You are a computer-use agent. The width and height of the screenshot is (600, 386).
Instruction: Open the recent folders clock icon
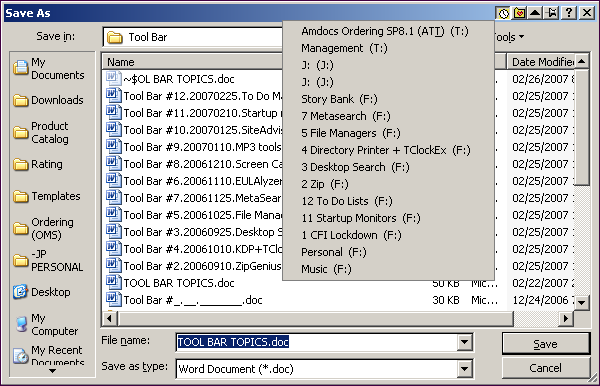(x=503, y=13)
